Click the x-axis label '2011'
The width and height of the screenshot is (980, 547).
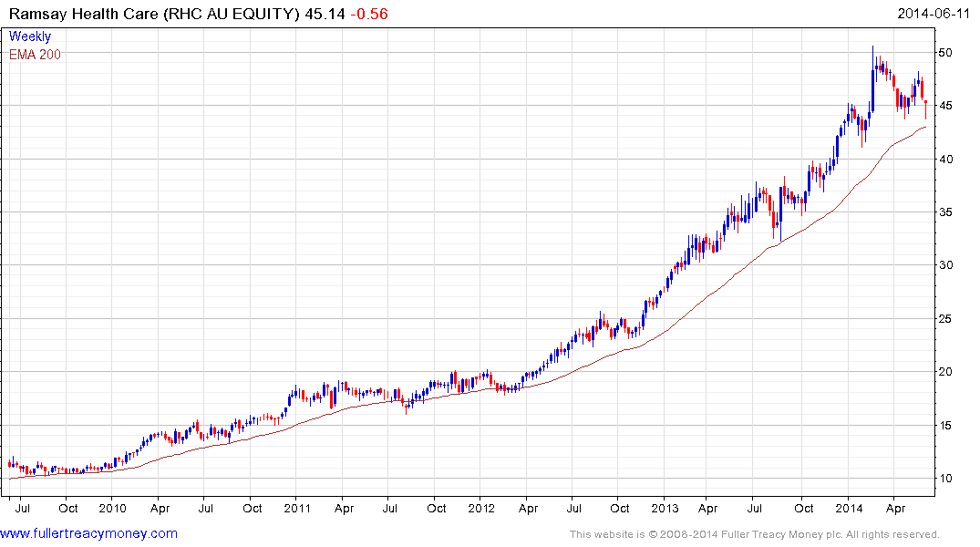coord(297,508)
